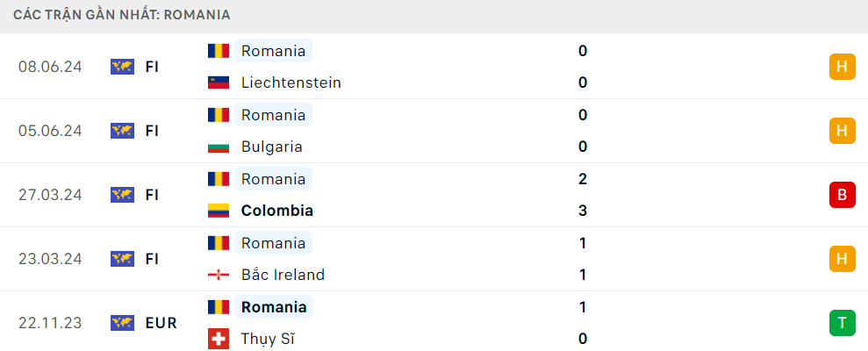Click the EUR competition label
This screenshot has height=351, width=868.
161,323
